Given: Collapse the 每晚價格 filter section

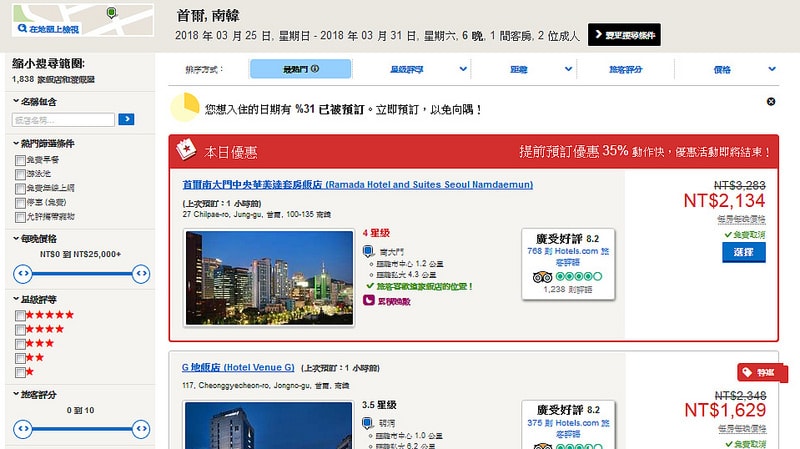Looking at the screenshot, I should coord(34,239).
